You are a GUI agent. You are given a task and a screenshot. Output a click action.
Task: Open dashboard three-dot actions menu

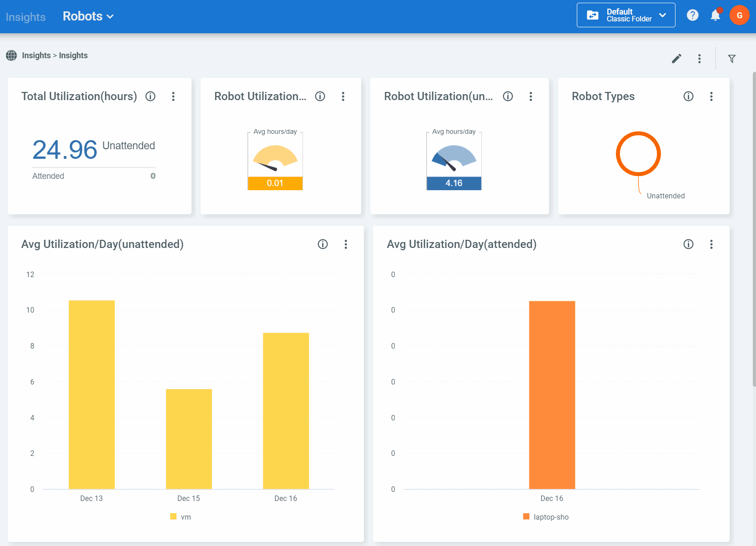point(700,59)
